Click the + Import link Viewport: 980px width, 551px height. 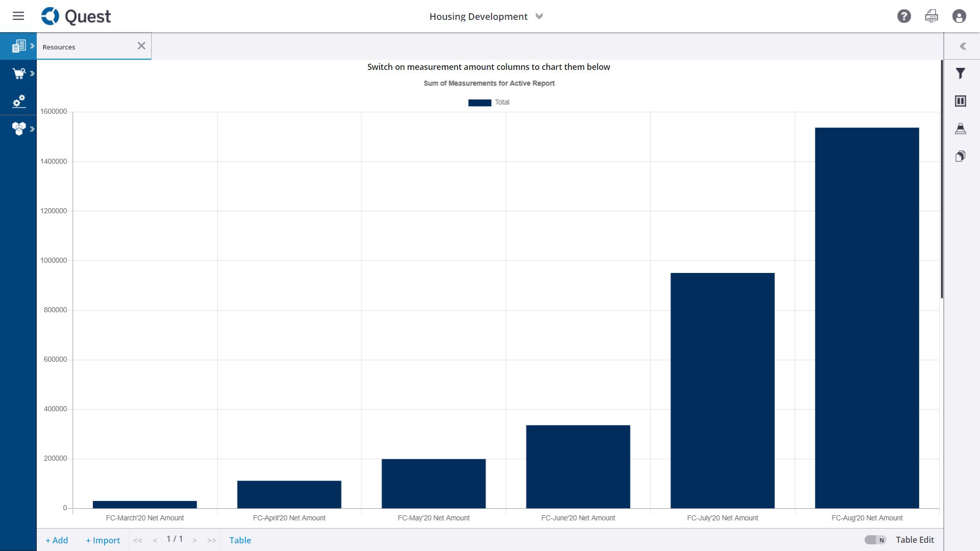point(103,540)
